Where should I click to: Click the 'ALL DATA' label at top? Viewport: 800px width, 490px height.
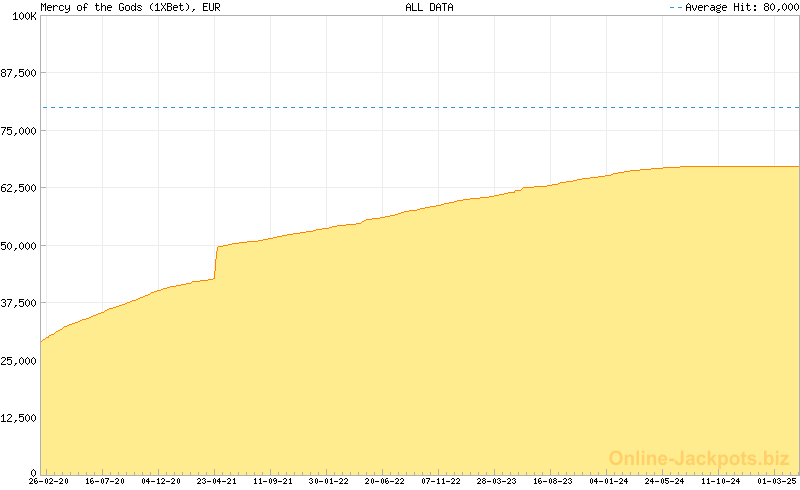430,7
